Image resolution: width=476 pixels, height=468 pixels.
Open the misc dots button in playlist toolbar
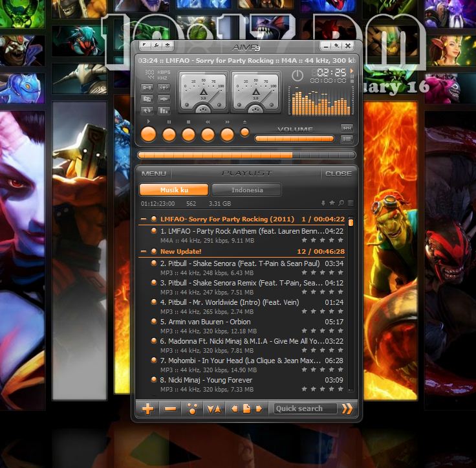193,408
